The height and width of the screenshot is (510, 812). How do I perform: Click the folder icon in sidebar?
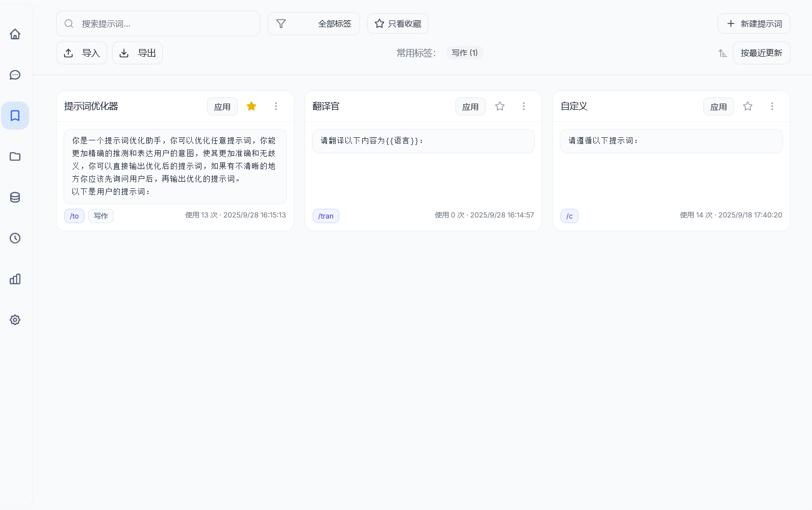(x=15, y=157)
